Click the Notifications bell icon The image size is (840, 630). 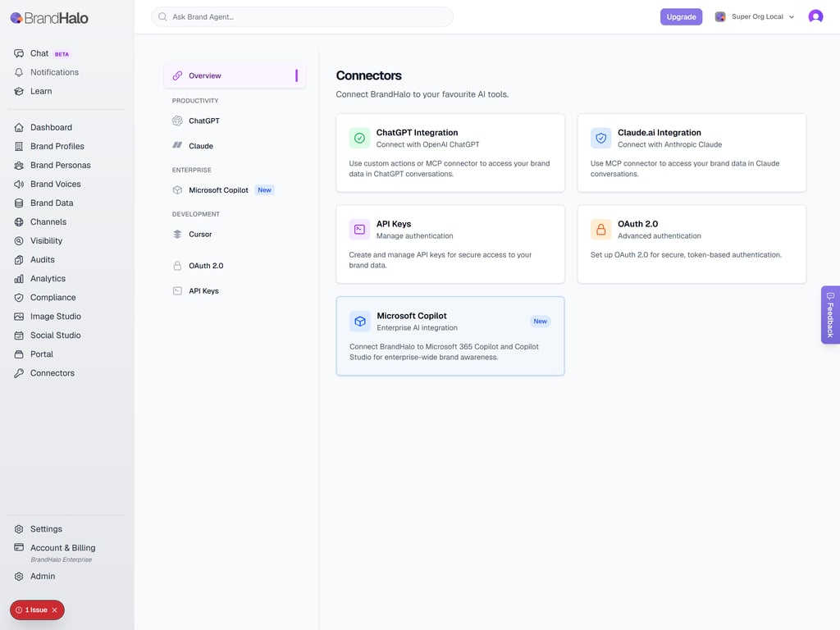[x=19, y=72]
